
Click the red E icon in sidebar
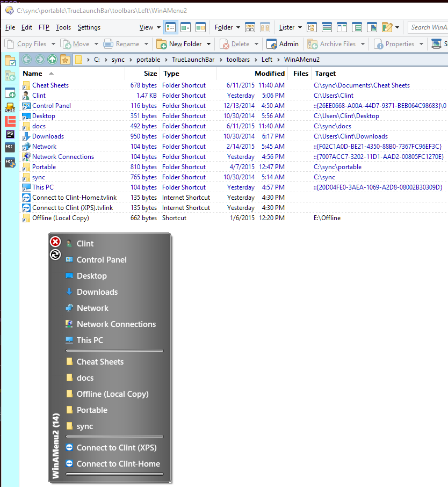[x=10, y=121]
